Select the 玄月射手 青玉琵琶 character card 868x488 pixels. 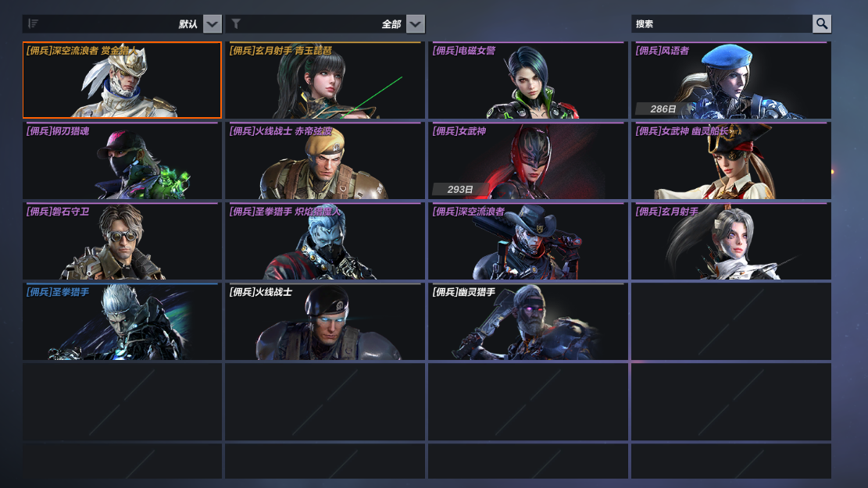point(325,80)
